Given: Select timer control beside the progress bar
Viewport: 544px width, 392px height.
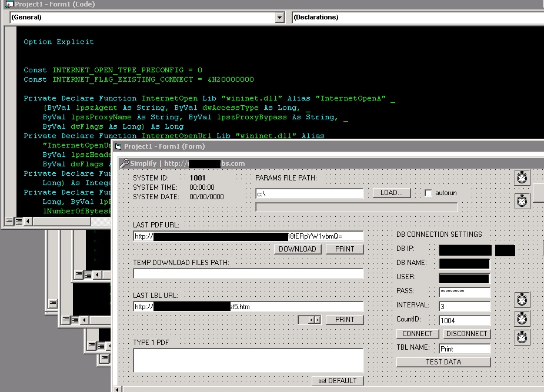Looking at the screenshot, I should (x=522, y=201).
